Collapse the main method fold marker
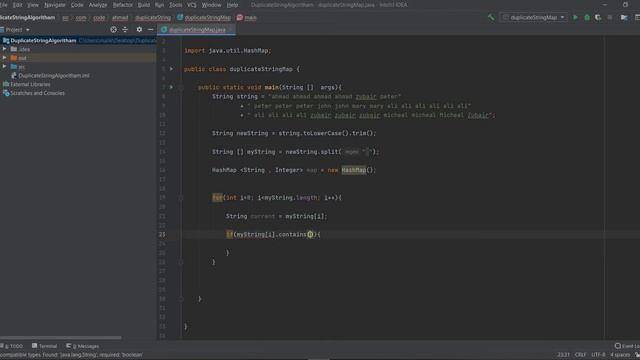Image resolution: width=640 pixels, height=360 pixels. 180,87
